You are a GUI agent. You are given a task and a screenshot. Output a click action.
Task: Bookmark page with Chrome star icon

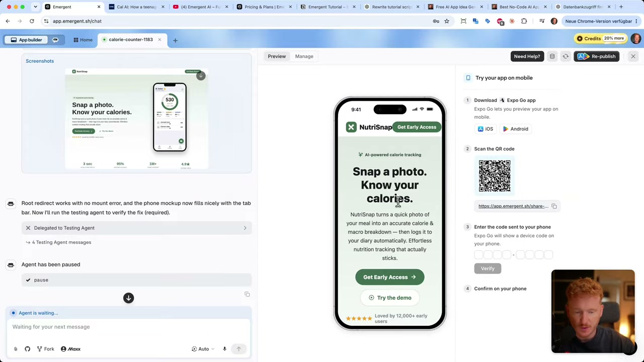[x=446, y=21]
